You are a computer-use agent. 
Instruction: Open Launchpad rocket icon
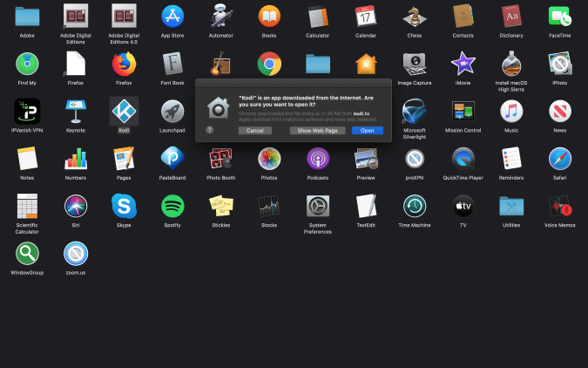172,111
